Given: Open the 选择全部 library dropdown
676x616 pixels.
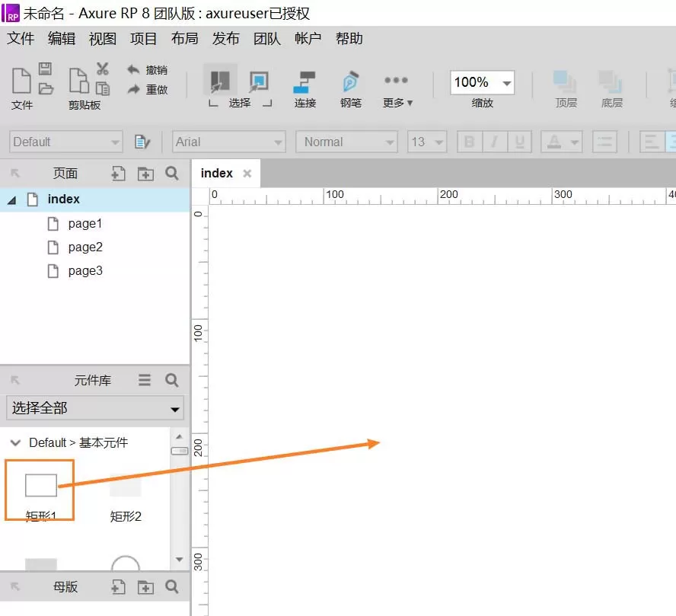Looking at the screenshot, I should pyautogui.click(x=95, y=408).
